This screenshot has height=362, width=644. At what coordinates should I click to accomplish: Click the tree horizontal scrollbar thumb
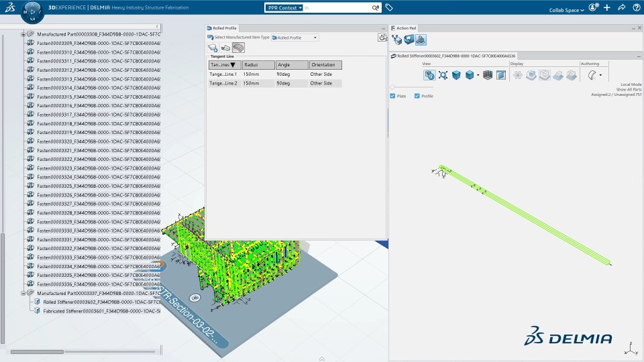pos(37,352)
